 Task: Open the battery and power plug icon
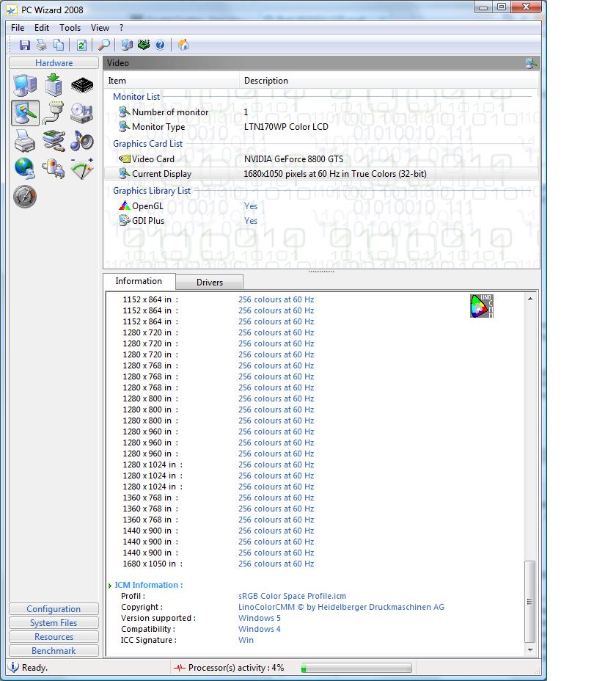pos(54,169)
